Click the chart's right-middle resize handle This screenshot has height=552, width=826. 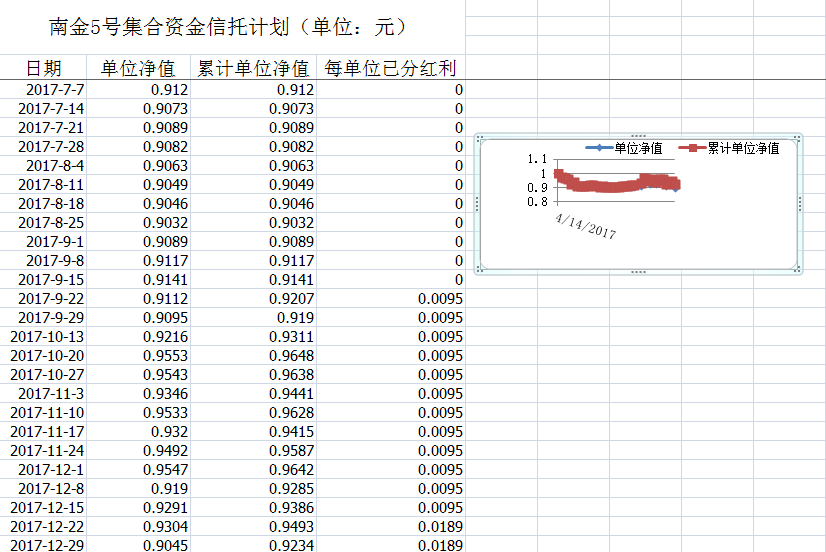tap(799, 203)
